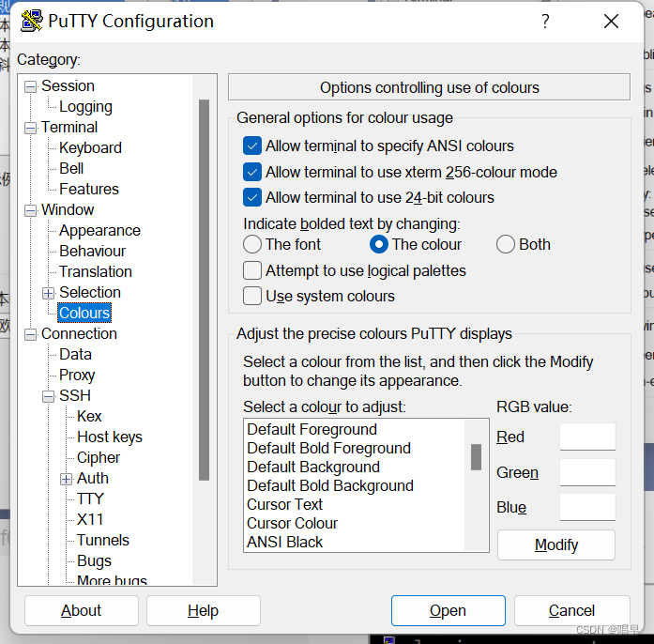Open X11 settings
Screen dimensions: 654x644
pos(90,519)
